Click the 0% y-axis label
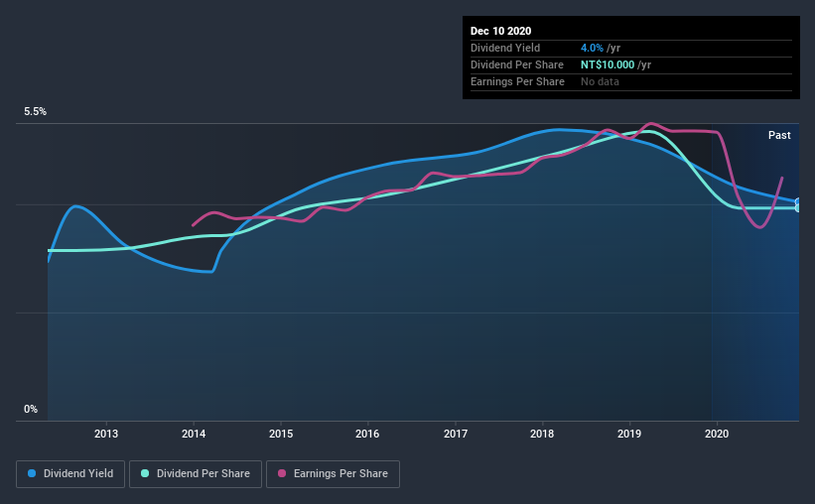815x504 pixels. [x=31, y=410]
